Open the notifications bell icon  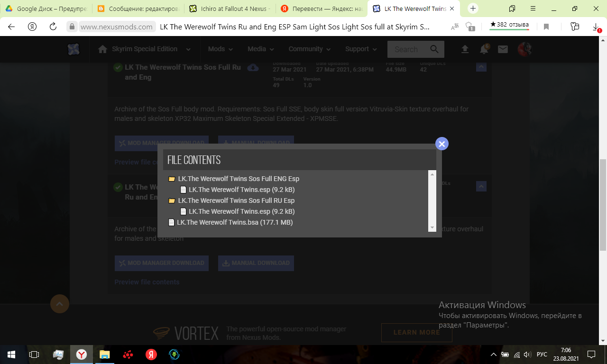click(x=484, y=49)
